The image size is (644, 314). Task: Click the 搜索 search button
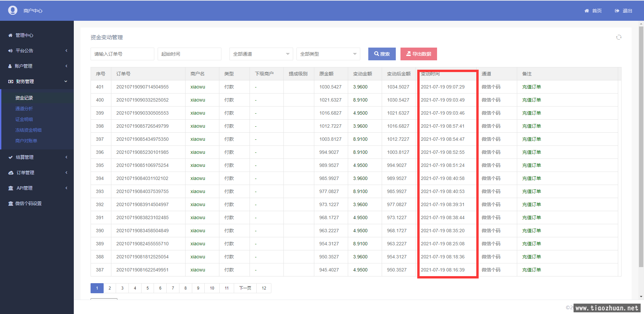pos(382,54)
